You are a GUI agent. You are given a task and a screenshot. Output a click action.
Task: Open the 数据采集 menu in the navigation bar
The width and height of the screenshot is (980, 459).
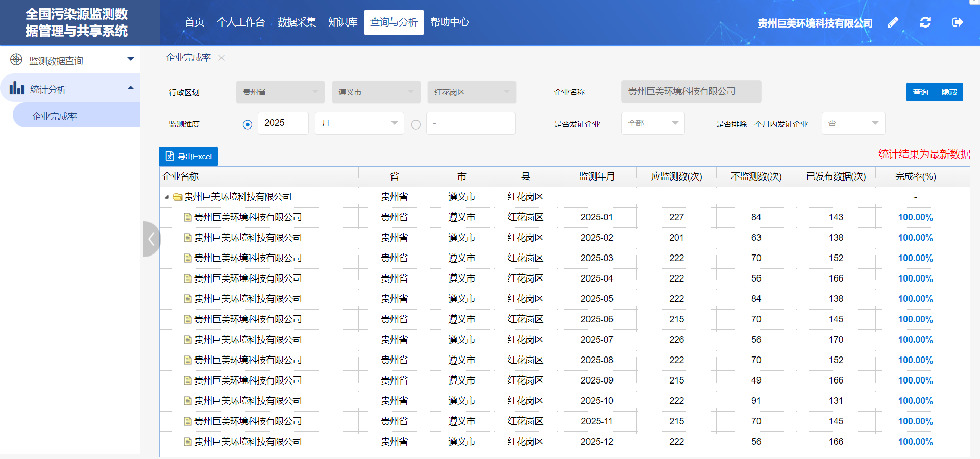(x=297, y=22)
